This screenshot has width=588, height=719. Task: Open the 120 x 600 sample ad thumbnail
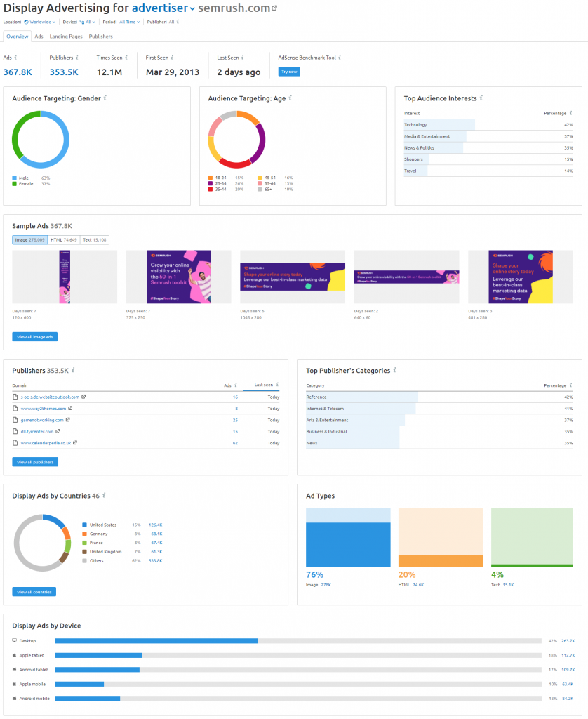click(x=65, y=277)
